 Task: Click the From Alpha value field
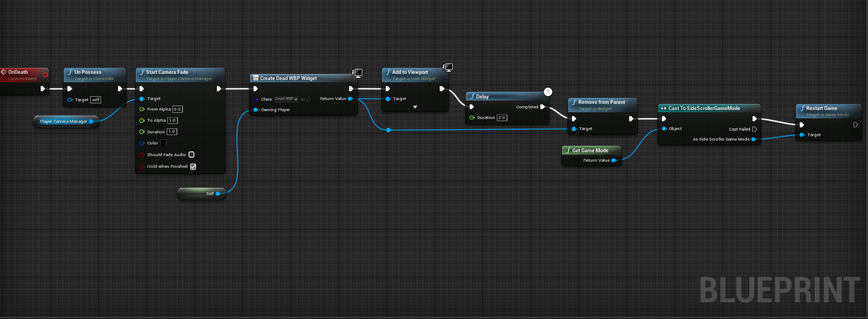177,109
